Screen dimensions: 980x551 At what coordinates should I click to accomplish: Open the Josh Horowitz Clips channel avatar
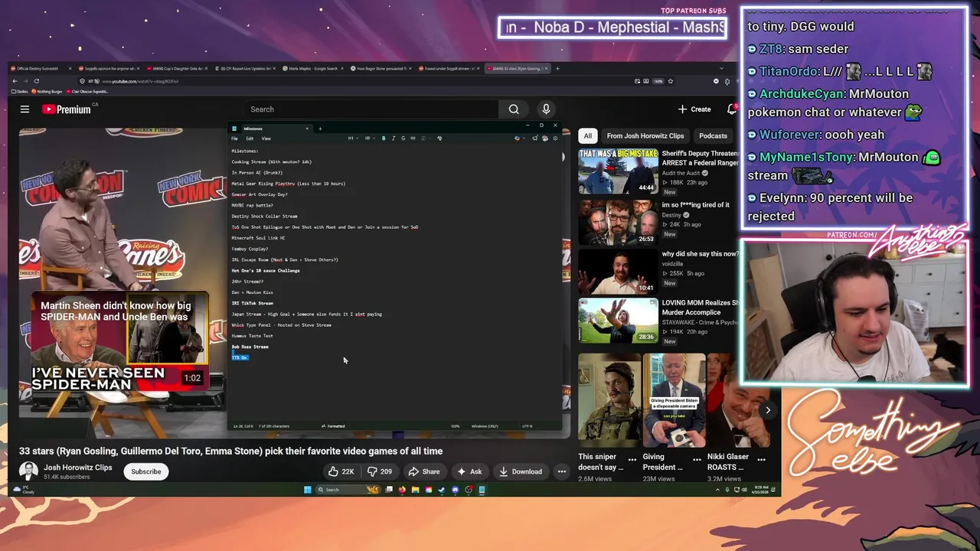click(28, 471)
